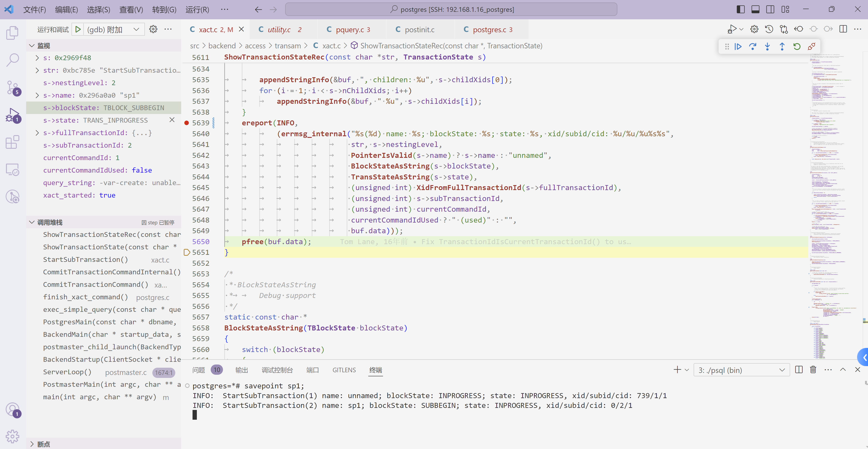This screenshot has width=868, height=449.
Task: Toggle breakpoint on line 5639
Action: [186, 123]
